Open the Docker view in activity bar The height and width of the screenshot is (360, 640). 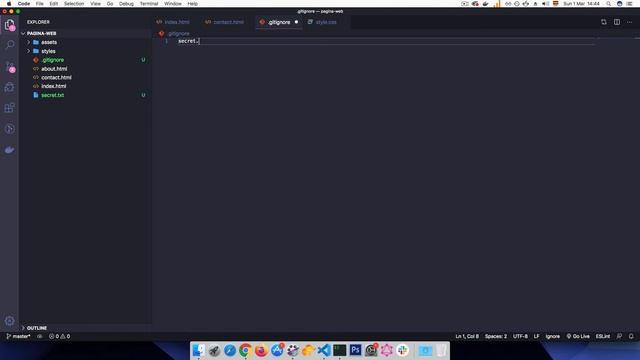(x=9, y=150)
